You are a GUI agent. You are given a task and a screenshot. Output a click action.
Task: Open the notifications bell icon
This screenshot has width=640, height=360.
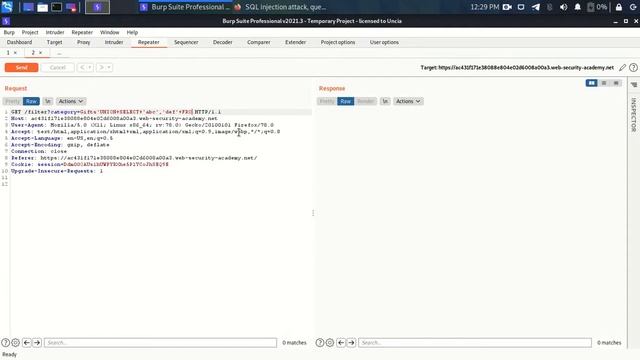[x=578, y=7]
